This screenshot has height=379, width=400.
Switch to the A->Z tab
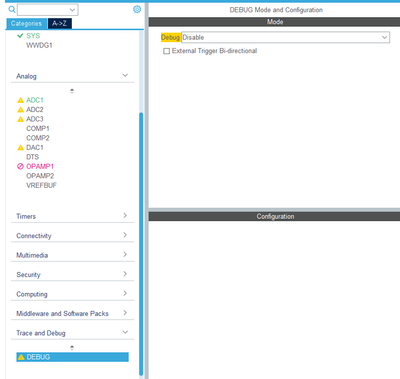(x=59, y=23)
